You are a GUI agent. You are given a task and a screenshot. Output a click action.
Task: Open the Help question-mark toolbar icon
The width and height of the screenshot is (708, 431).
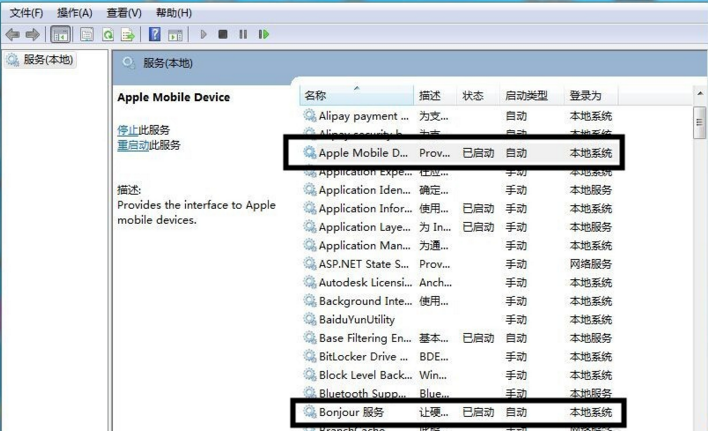155,34
